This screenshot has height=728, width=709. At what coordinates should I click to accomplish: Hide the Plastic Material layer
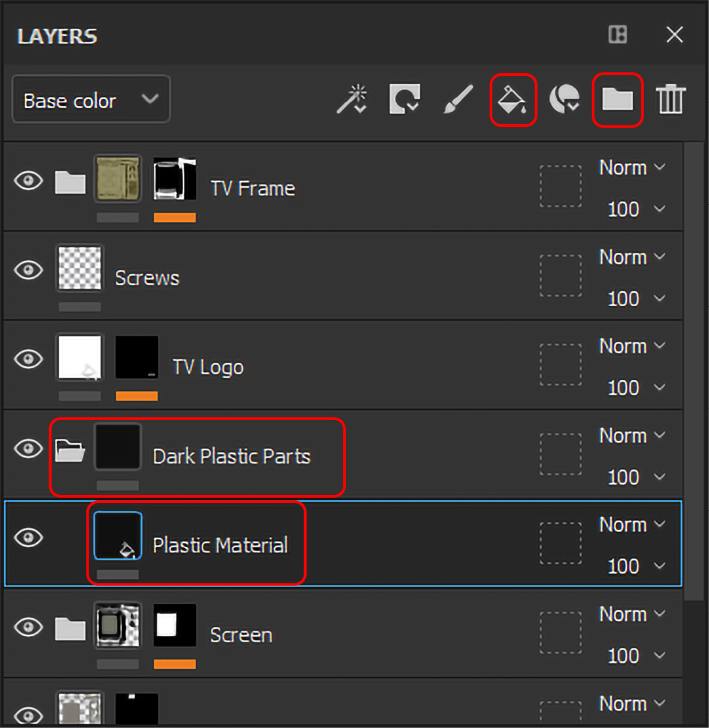(29, 538)
